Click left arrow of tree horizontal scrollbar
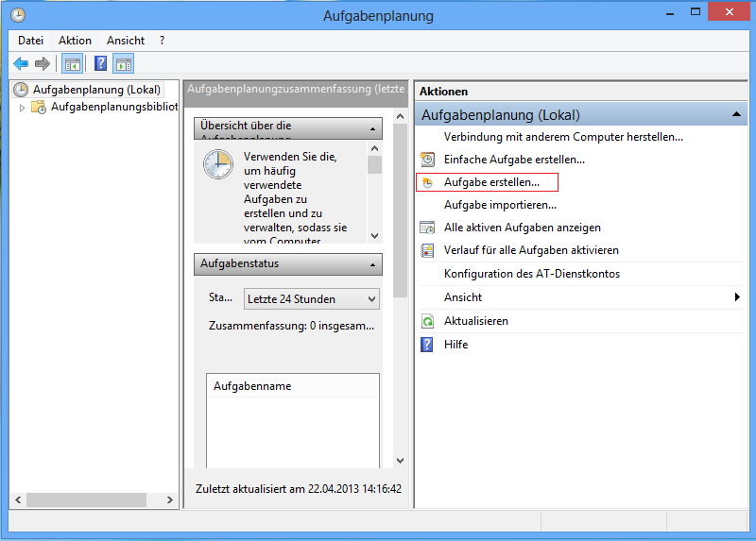The width and height of the screenshot is (756, 541). pos(18,499)
